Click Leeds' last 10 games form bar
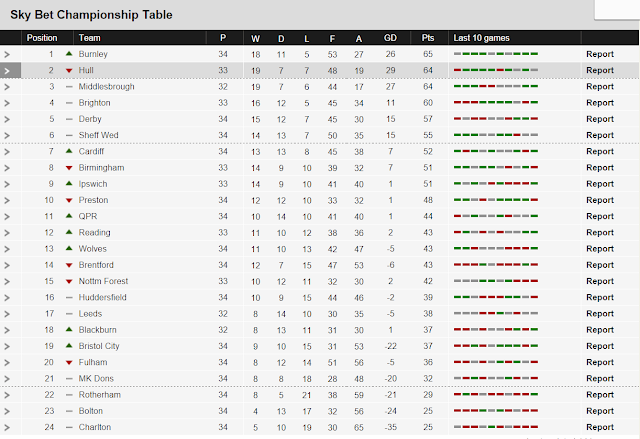 coord(496,313)
